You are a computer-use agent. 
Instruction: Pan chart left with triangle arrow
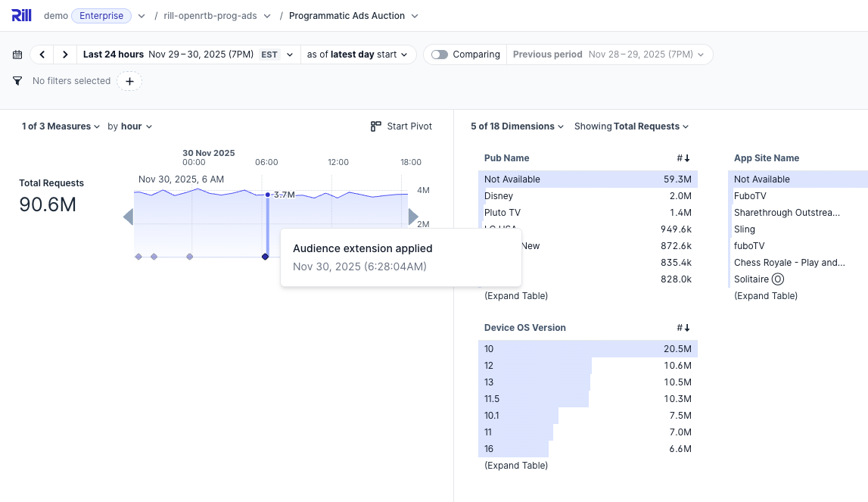[128, 218]
